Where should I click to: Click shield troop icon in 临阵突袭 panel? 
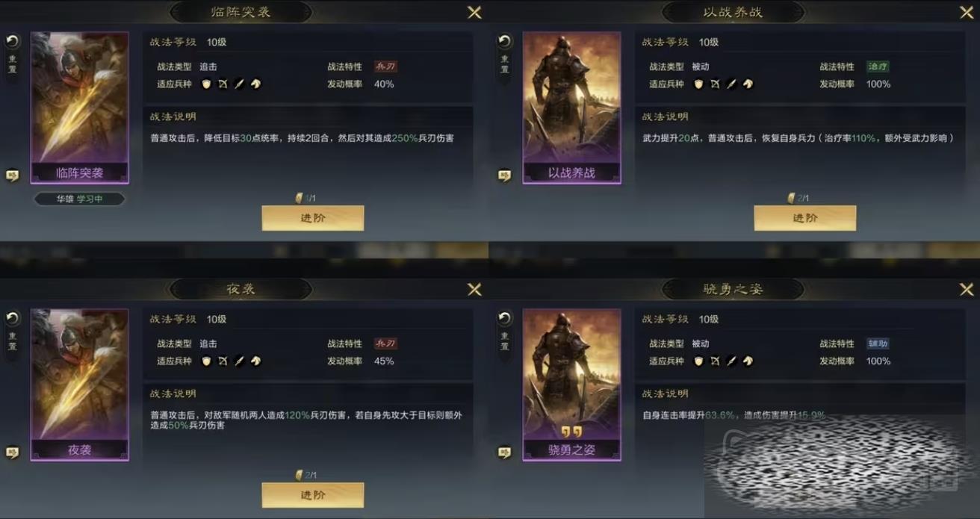coord(206,84)
